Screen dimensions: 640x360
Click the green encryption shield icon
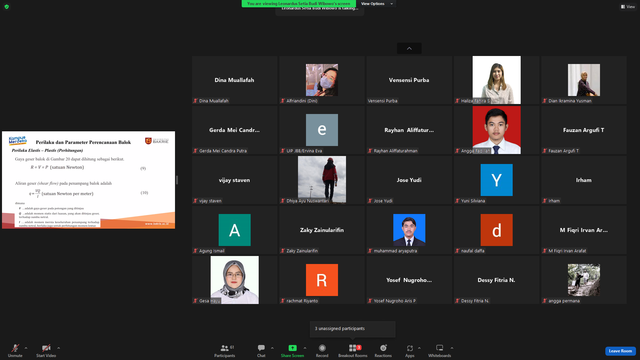7,7
